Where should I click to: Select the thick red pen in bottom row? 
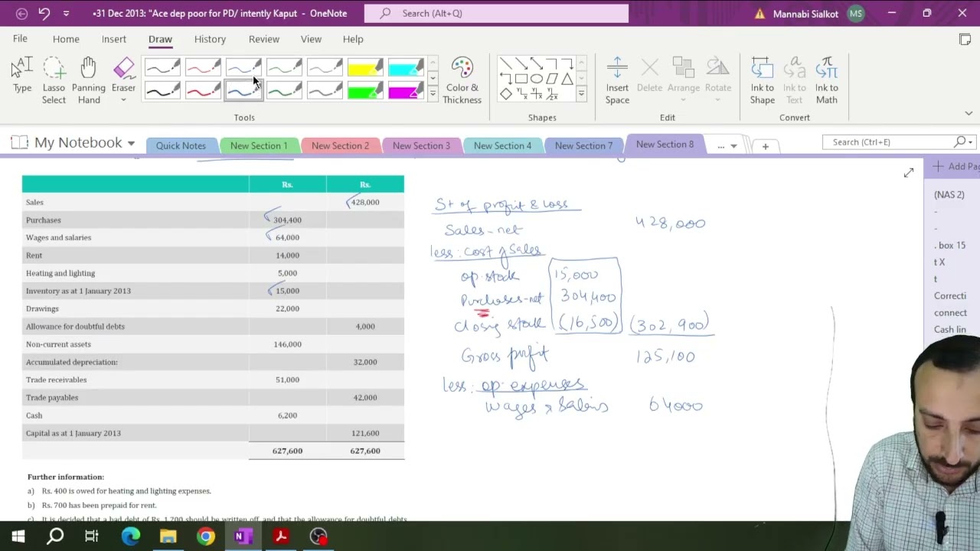203,91
